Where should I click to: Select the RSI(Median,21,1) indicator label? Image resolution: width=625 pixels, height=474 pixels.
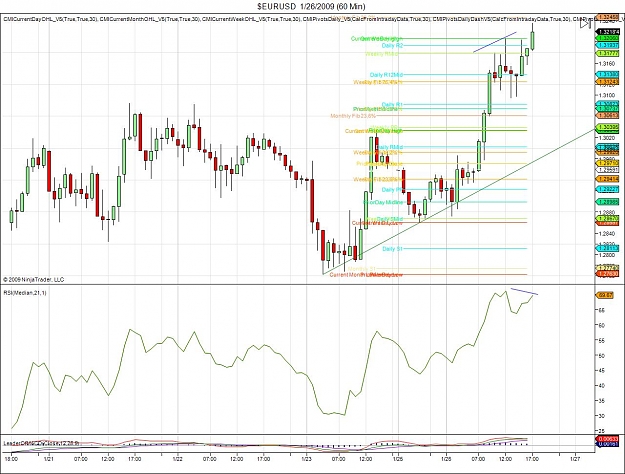25,293
